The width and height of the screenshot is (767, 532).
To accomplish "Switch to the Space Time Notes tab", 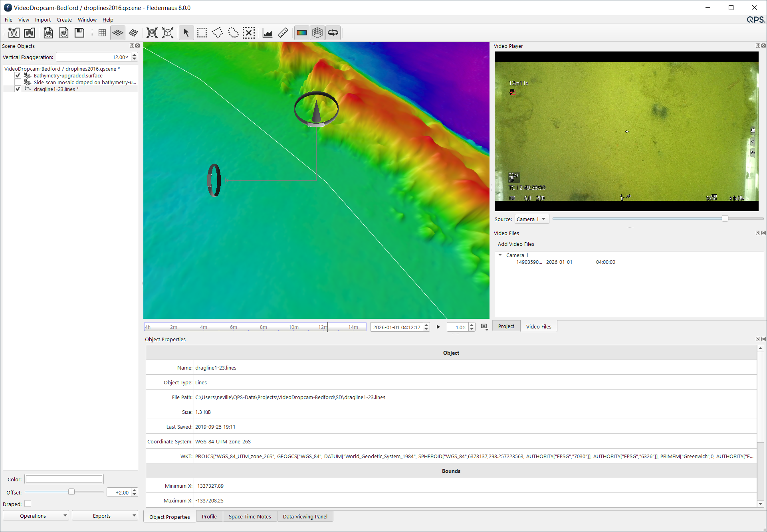I will 250,516.
